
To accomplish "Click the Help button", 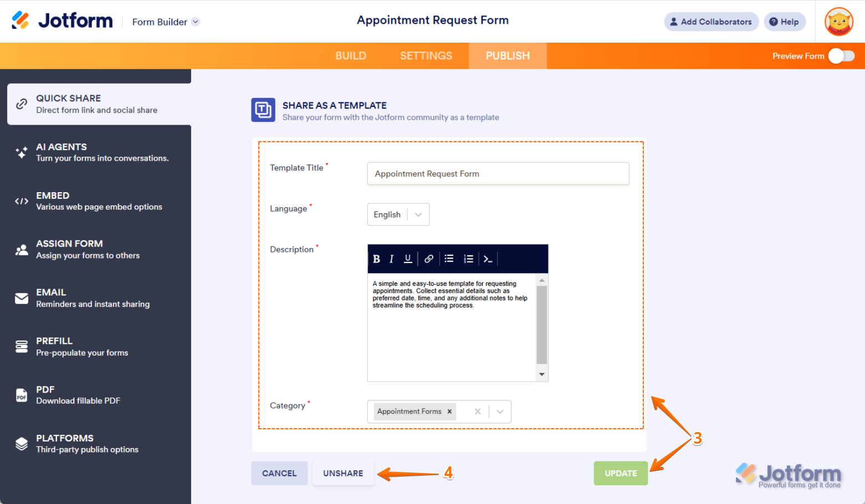I will (x=785, y=22).
